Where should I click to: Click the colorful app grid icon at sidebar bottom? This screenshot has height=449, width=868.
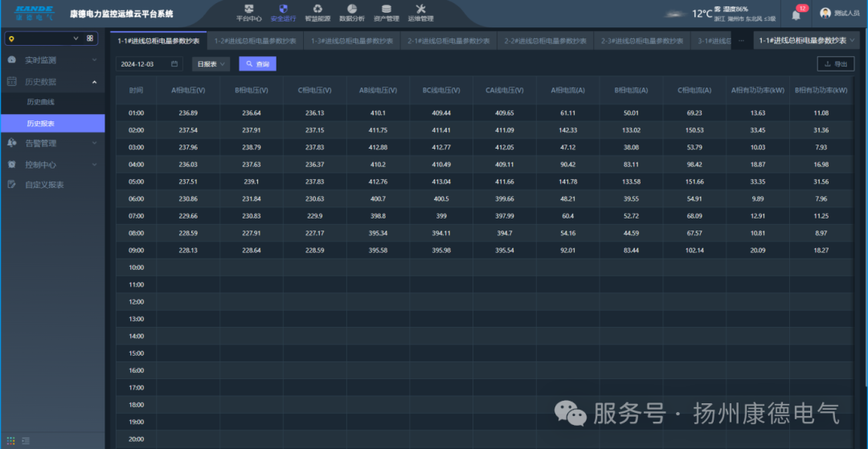tap(11, 440)
